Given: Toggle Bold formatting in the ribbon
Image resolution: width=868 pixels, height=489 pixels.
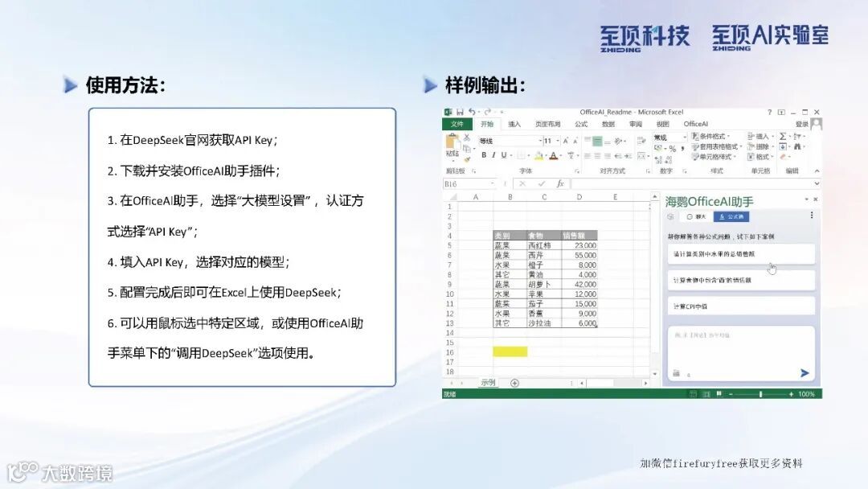Looking at the screenshot, I should tap(483, 155).
